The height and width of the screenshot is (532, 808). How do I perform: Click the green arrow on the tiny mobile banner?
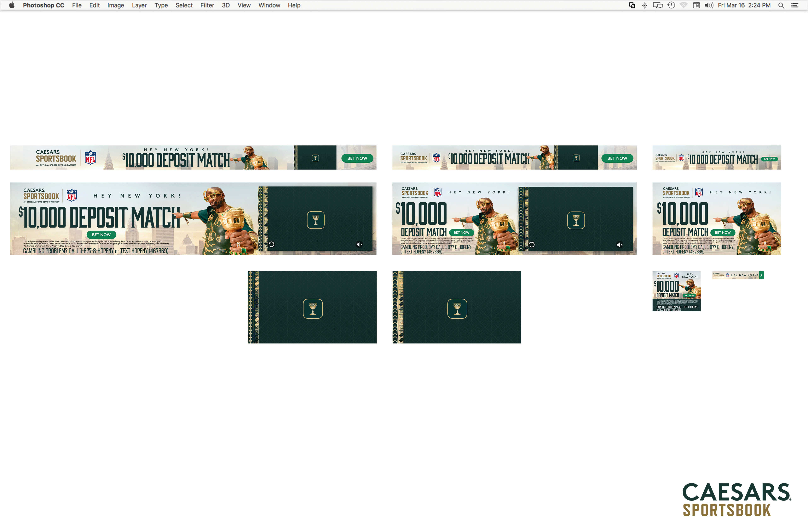coord(762,275)
